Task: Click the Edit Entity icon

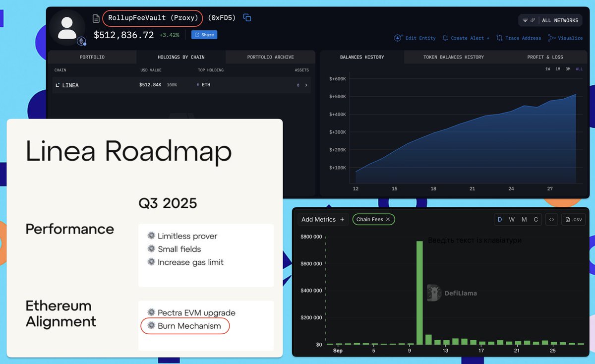Action: 398,38
